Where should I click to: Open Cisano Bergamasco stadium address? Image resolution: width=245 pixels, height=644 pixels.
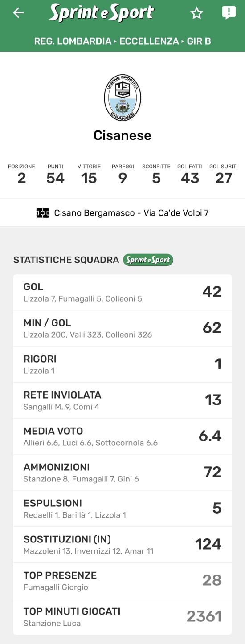(131, 213)
